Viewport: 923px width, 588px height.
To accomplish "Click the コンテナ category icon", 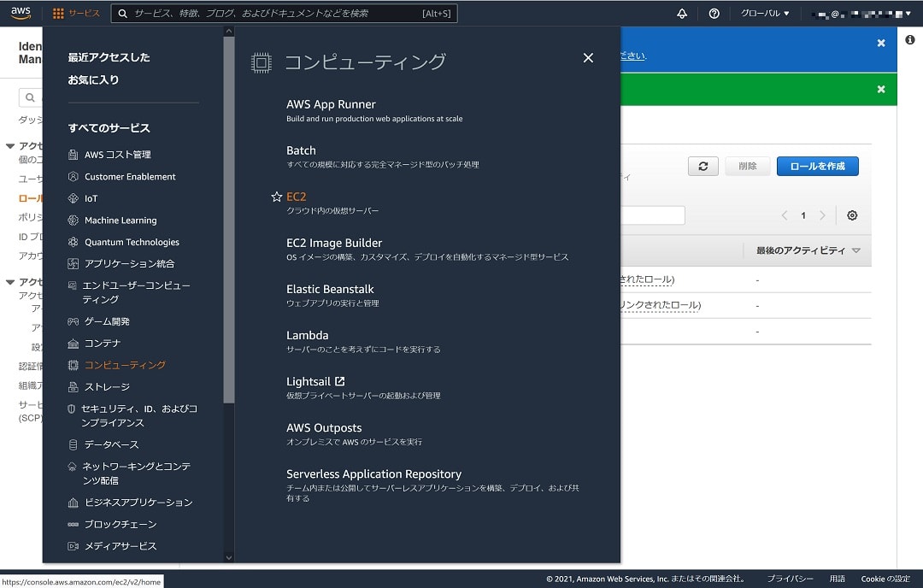I will 73,344.
